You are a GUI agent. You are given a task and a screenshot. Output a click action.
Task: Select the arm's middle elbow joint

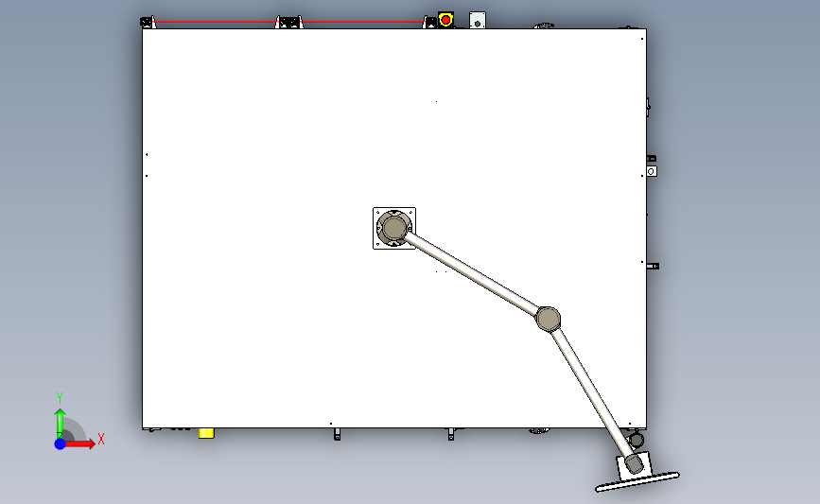(x=548, y=319)
